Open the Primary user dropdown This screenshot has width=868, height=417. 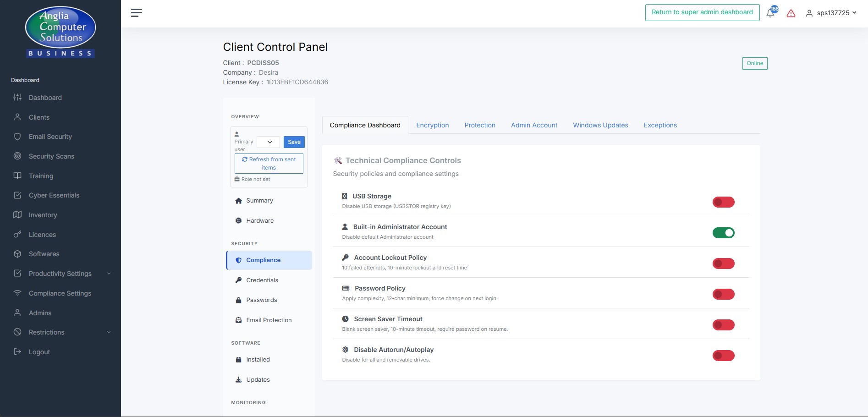[268, 142]
